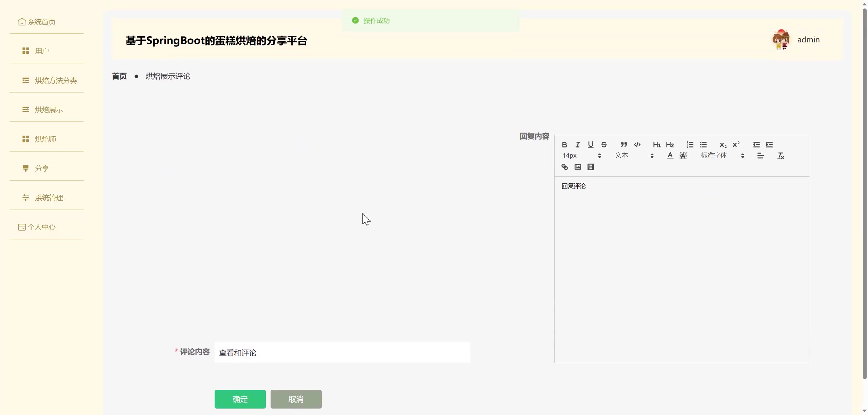Toggle bold formatting in reply editor
Viewport: 868px width, 415px height.
564,145
